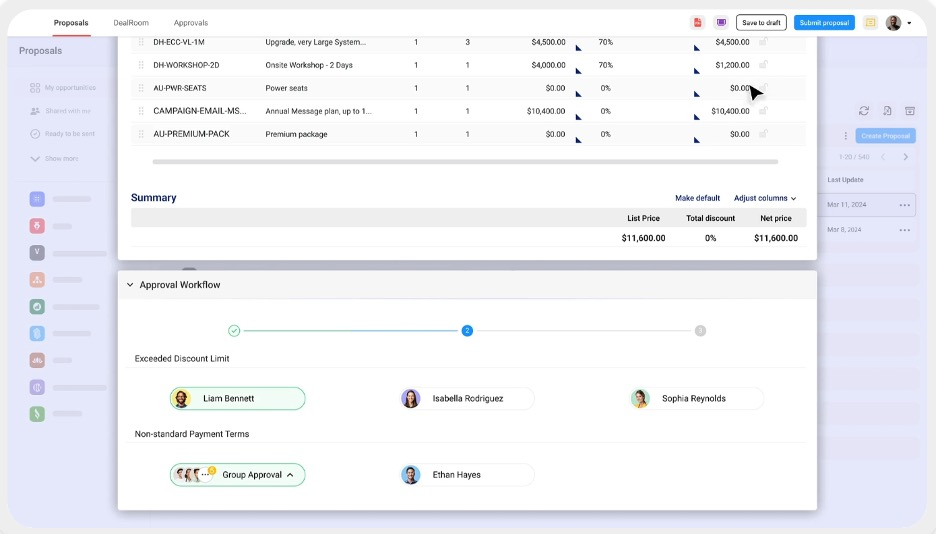
Task: Go to previous page of proposals list
Action: click(x=883, y=157)
